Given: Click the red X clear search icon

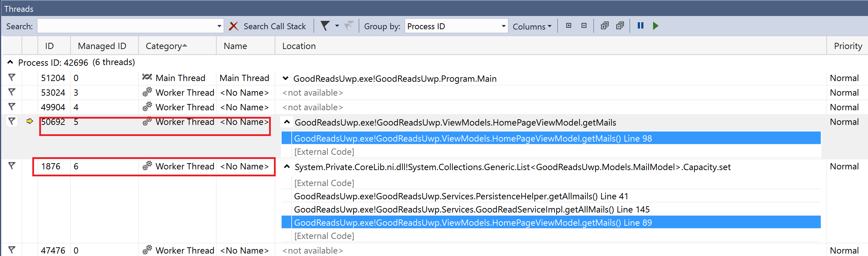Looking at the screenshot, I should click(x=234, y=26).
